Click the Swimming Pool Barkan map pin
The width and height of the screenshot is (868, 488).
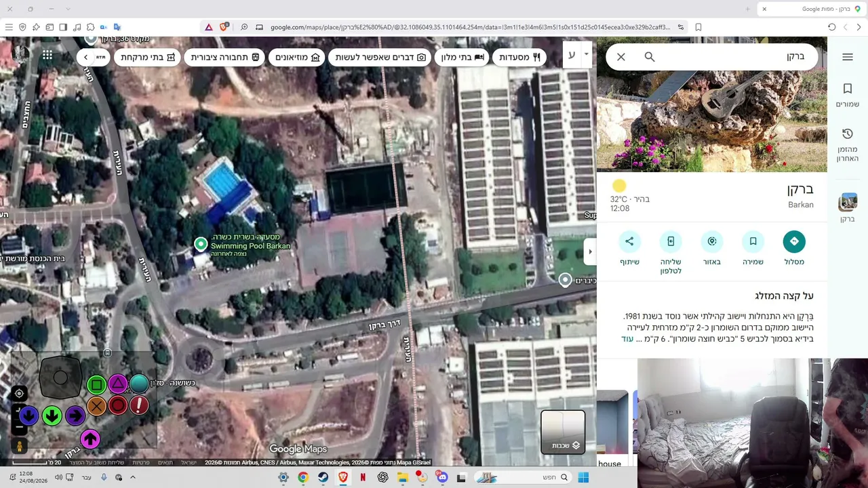click(201, 244)
